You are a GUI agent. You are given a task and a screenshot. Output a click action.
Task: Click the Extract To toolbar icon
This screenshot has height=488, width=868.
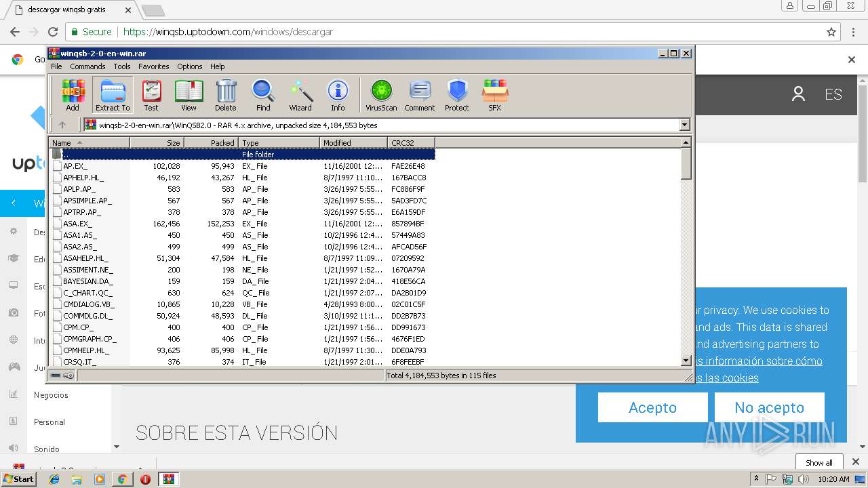tap(113, 95)
